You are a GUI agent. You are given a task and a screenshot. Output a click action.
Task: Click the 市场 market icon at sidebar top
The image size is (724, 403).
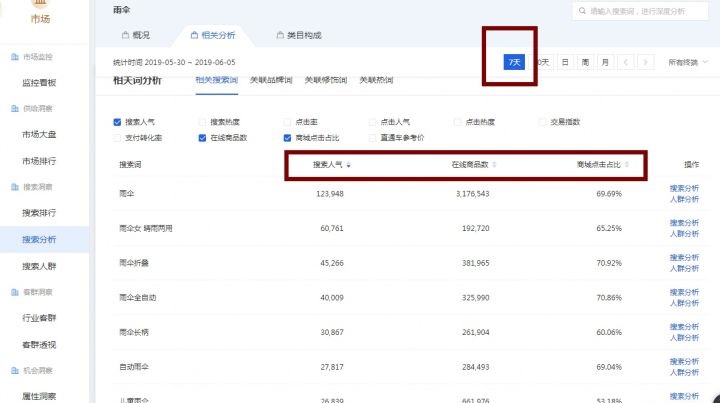40,3
